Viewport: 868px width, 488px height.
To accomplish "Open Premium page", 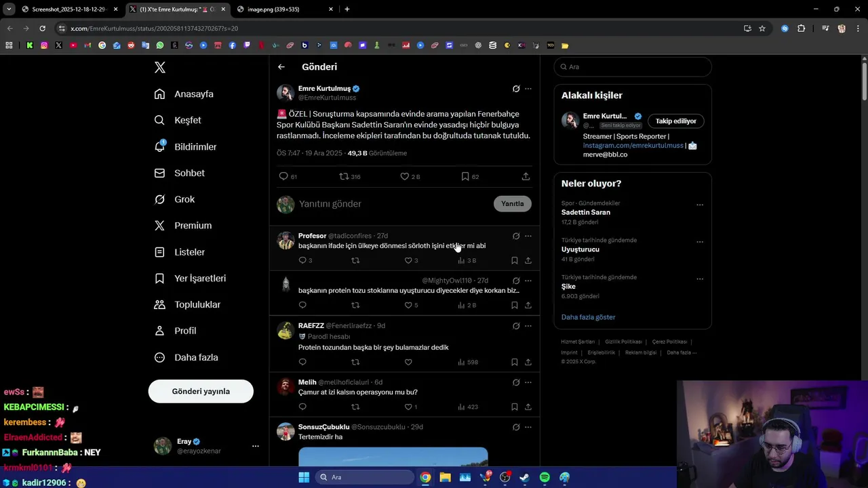I will (183, 226).
